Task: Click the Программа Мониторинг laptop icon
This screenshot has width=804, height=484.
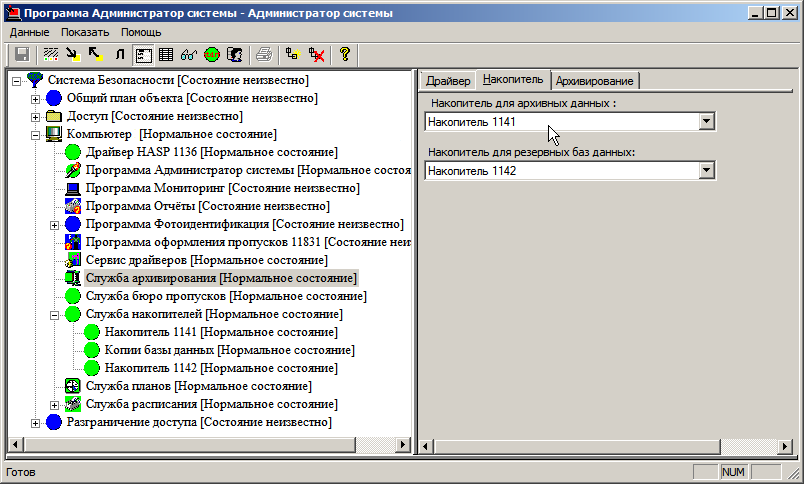Action: (x=73, y=188)
